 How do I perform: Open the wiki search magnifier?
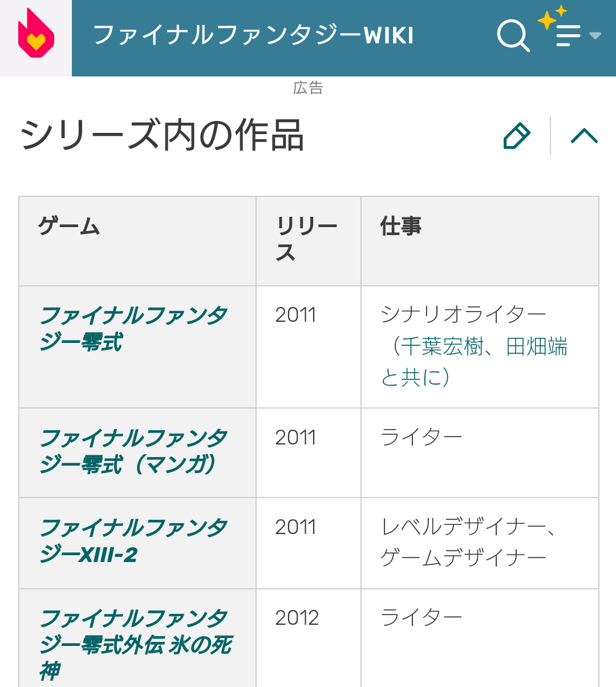(x=513, y=35)
